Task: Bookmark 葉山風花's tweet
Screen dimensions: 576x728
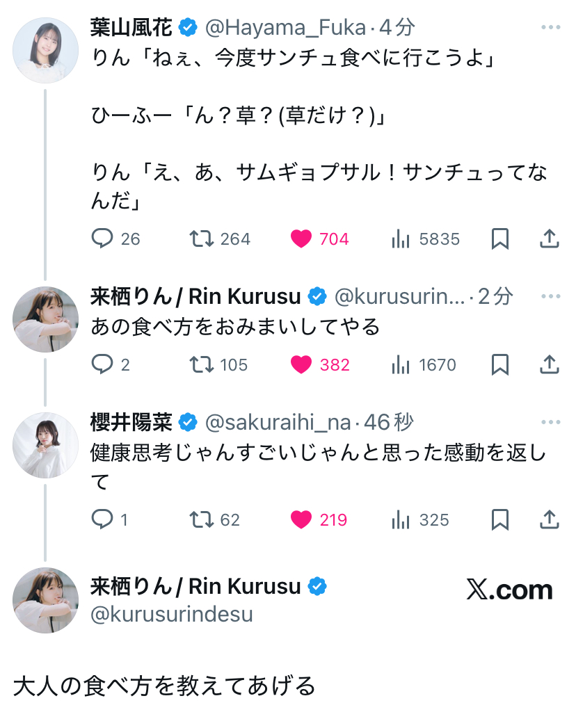Action: click(500, 239)
